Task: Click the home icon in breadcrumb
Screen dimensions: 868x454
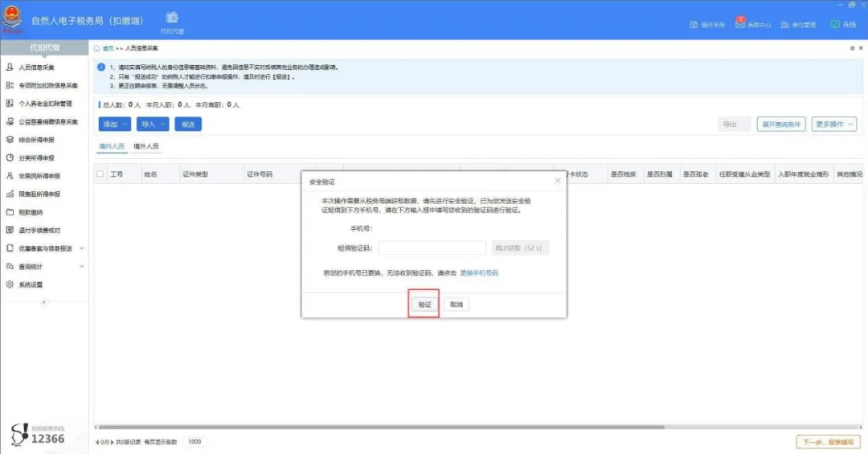Action: [96, 48]
